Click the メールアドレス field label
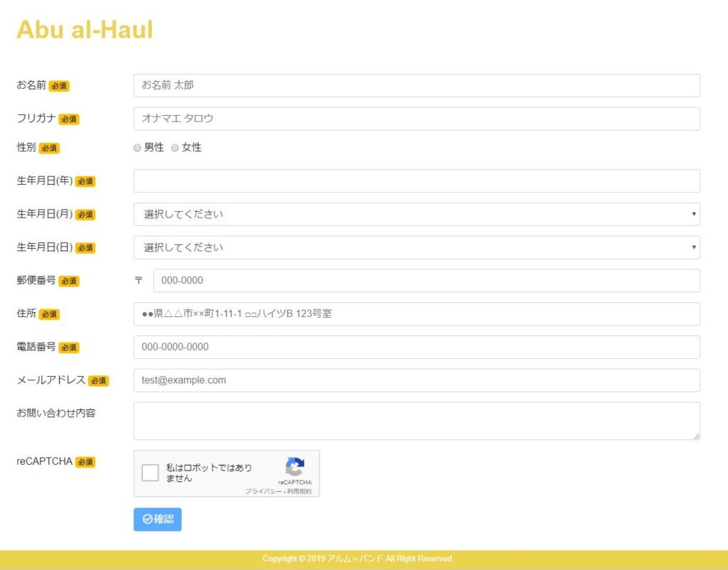The width and height of the screenshot is (728, 570). [x=51, y=380]
